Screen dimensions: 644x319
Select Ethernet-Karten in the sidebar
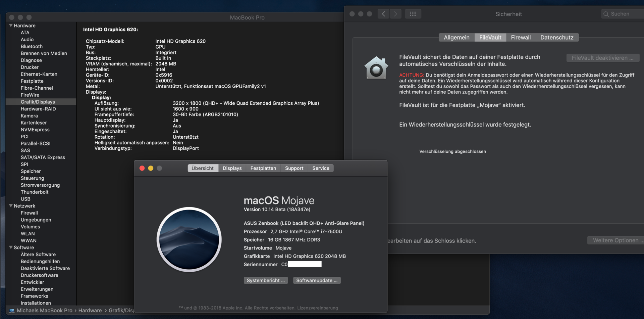[x=39, y=74]
